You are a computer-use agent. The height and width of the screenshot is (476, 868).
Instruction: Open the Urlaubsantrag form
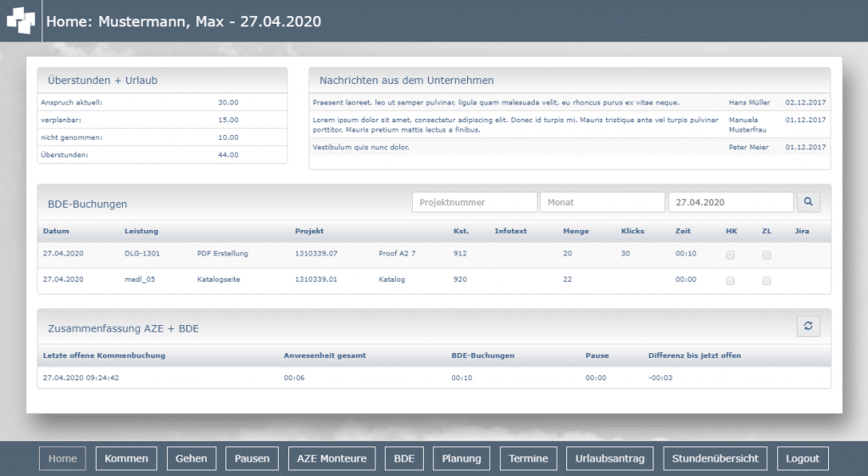coord(609,458)
